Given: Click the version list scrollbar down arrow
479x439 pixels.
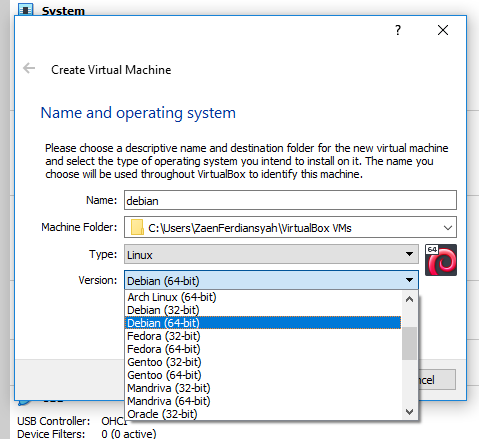Looking at the screenshot, I should point(409,412).
